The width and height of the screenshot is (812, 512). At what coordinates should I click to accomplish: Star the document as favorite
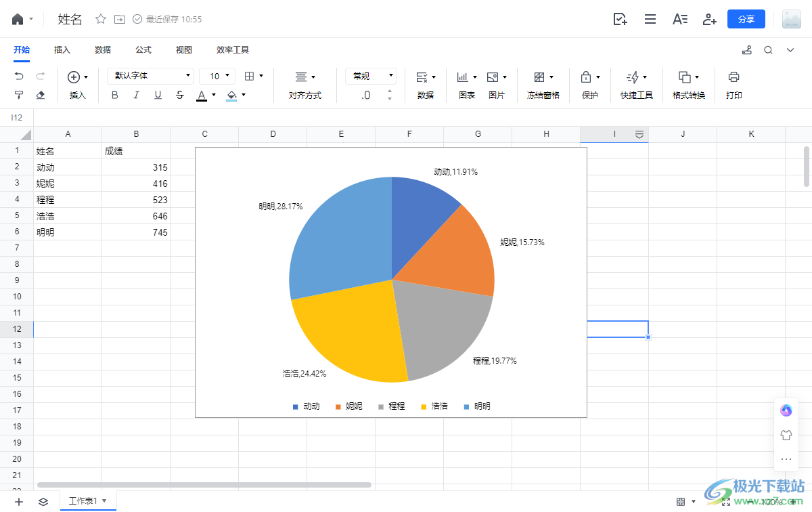101,19
